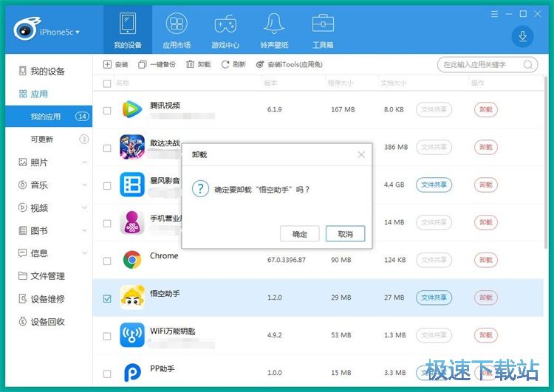Close the 卸载 dialog with X
554x392 pixels.
(361, 155)
